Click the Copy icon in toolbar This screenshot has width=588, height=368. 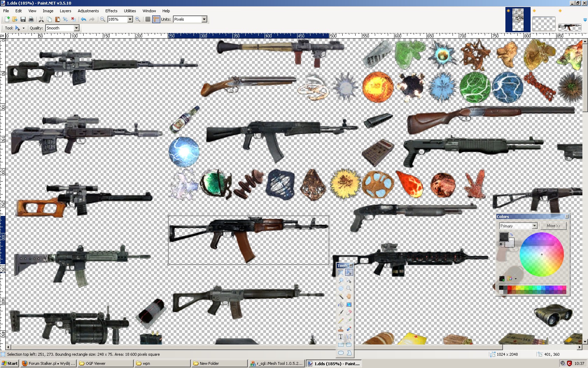point(49,19)
